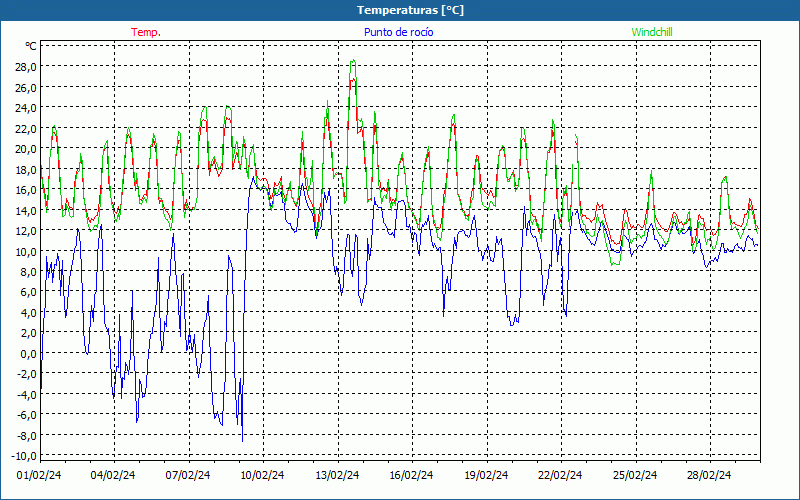The width and height of the screenshot is (800, 500).
Task: Click the 07/02/24 date label
Action: tap(188, 475)
